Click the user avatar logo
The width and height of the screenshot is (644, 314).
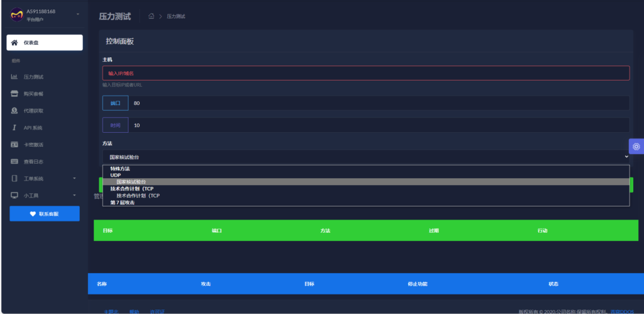pos(17,14)
